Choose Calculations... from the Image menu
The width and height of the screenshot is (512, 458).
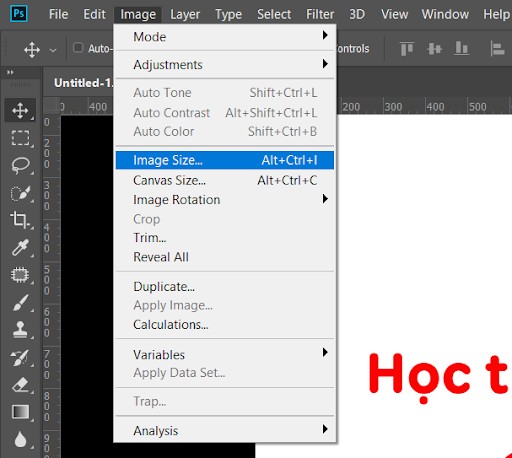[x=225, y=324]
